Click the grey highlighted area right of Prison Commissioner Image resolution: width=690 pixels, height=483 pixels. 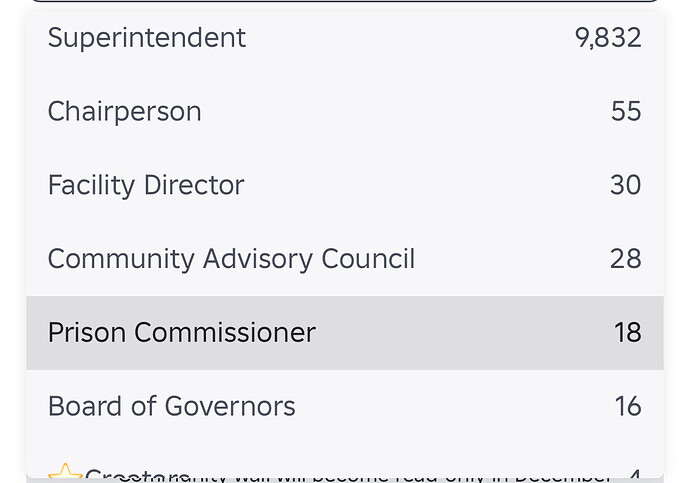point(460,333)
